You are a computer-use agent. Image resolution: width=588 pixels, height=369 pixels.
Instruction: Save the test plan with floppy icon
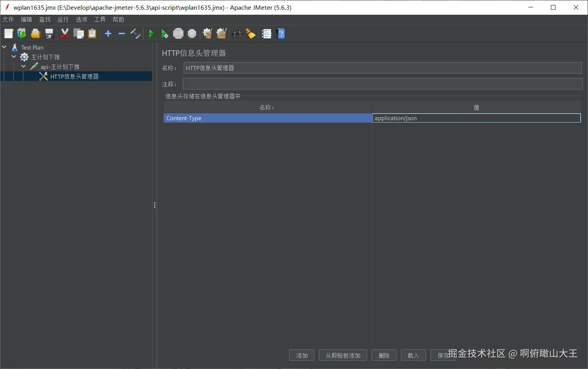click(49, 34)
